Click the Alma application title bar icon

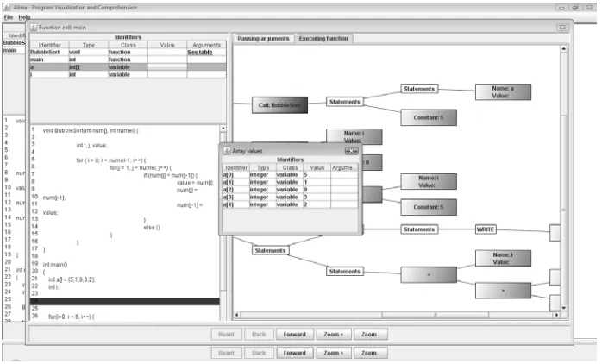[x=7, y=7]
